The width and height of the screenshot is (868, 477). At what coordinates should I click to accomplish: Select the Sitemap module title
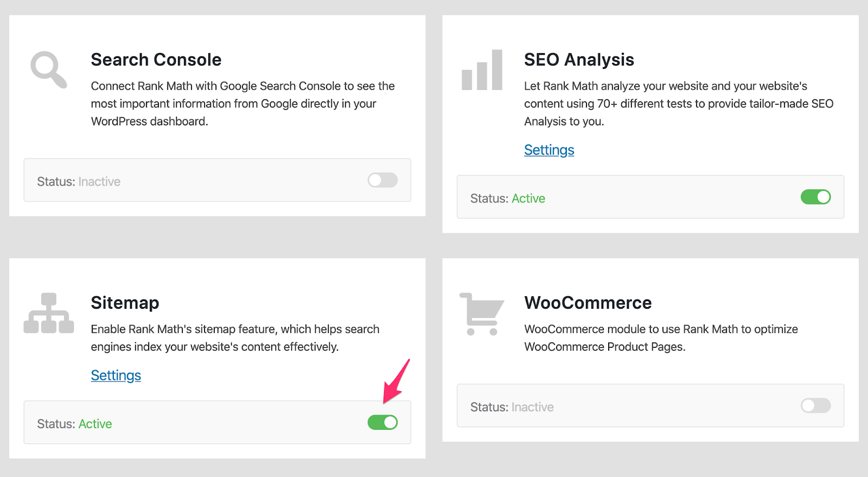125,303
